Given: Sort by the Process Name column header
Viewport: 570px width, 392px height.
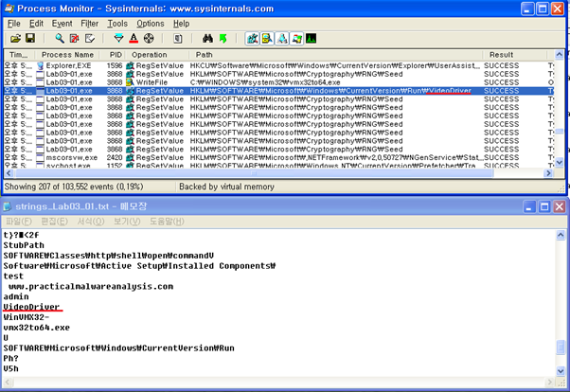Looking at the screenshot, I should click(67, 55).
